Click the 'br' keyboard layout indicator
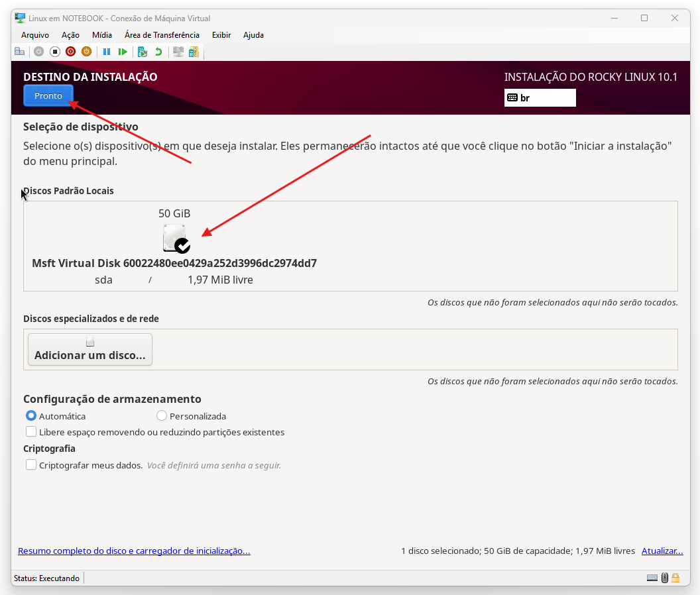700x595 pixels. click(540, 97)
